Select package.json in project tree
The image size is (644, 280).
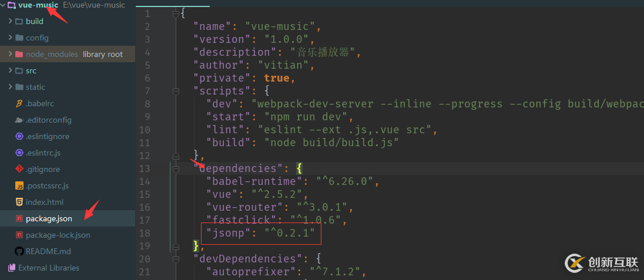(49, 219)
